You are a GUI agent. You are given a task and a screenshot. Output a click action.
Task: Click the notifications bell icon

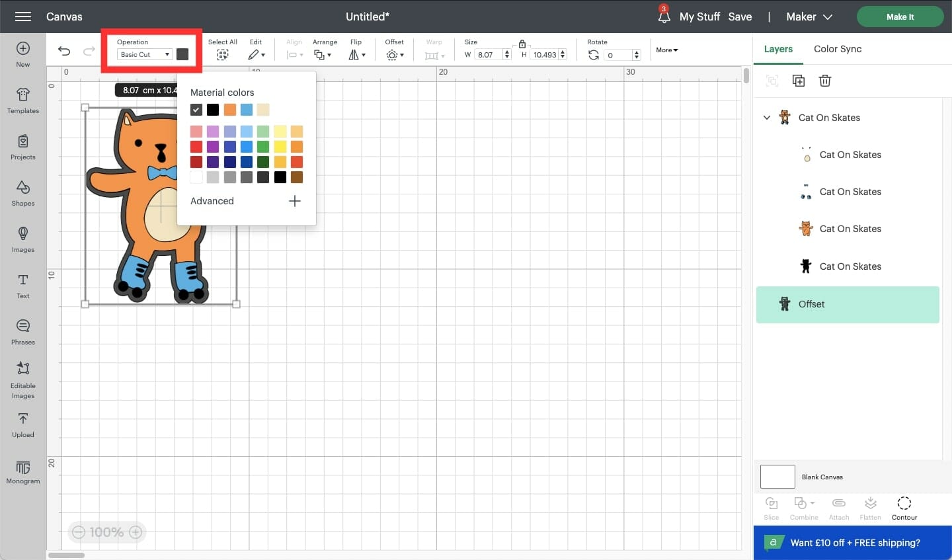(664, 17)
